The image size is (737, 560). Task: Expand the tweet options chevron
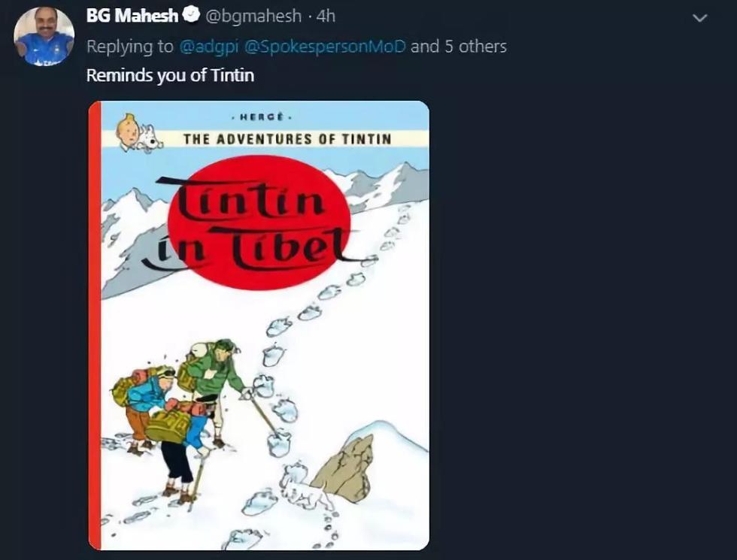699,17
